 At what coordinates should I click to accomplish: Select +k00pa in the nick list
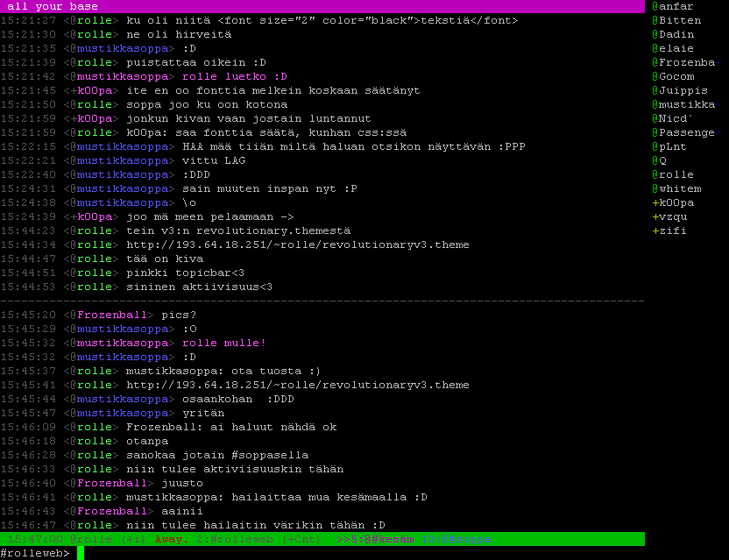point(673,202)
